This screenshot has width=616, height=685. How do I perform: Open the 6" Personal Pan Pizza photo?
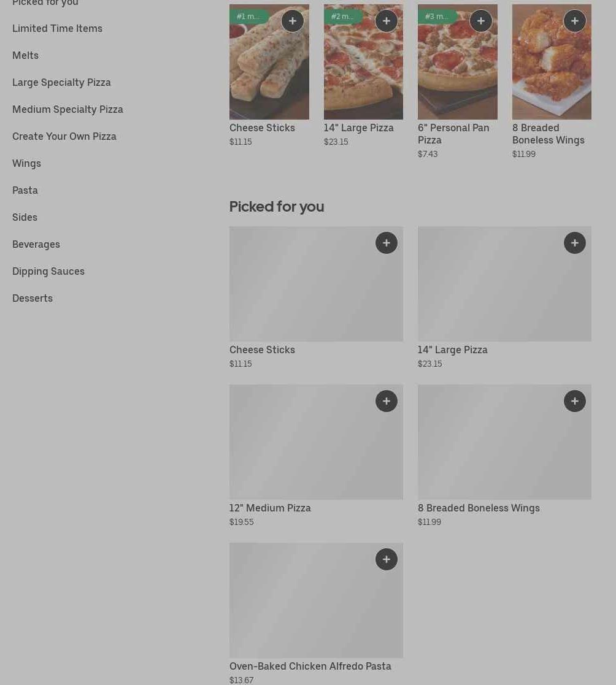click(x=457, y=74)
